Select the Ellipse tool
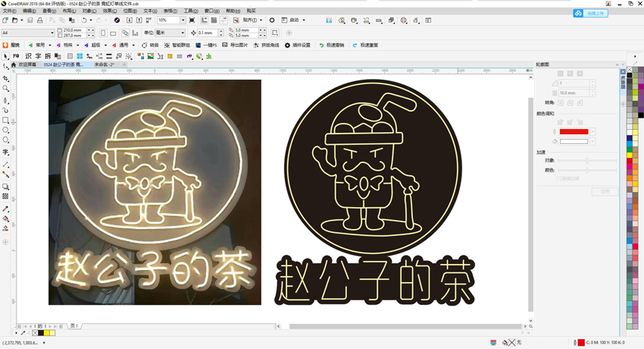The height and width of the screenshot is (349, 644). (x=5, y=130)
